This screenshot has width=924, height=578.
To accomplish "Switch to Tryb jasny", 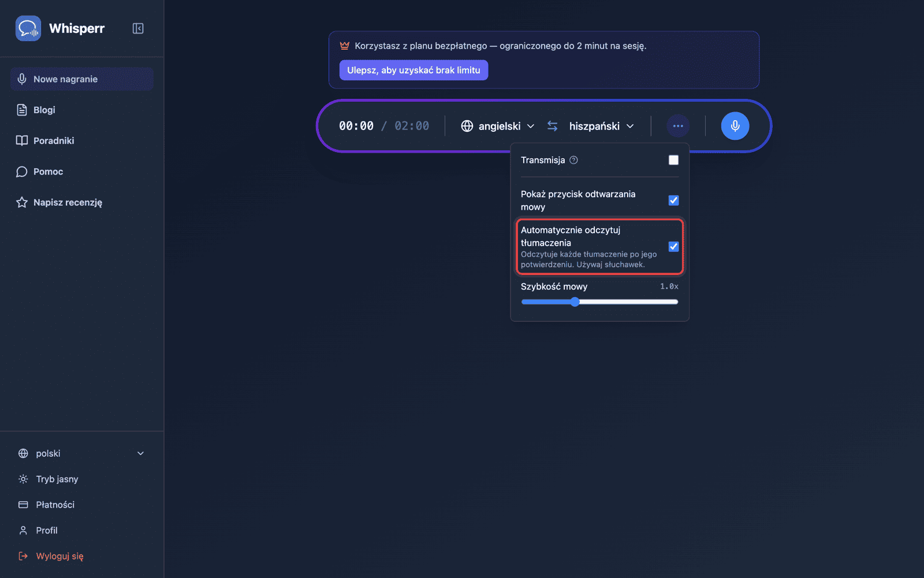I will tap(81, 479).
